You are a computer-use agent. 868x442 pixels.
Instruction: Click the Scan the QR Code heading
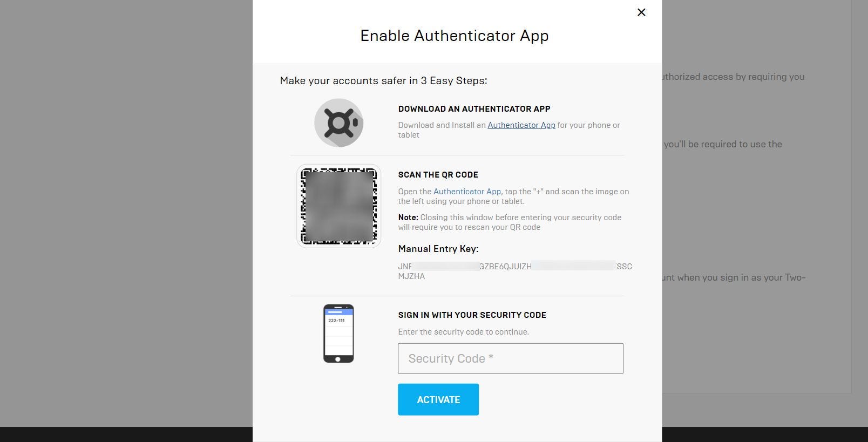pyautogui.click(x=438, y=175)
